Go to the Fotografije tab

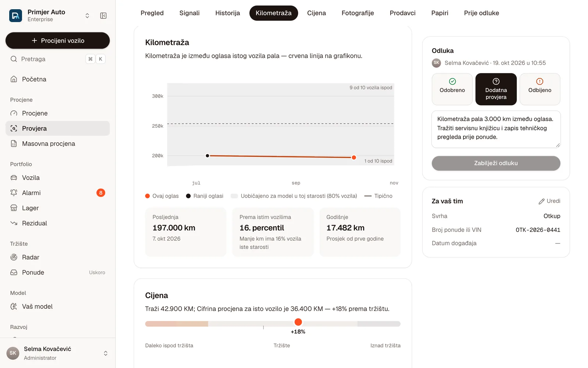(x=358, y=13)
